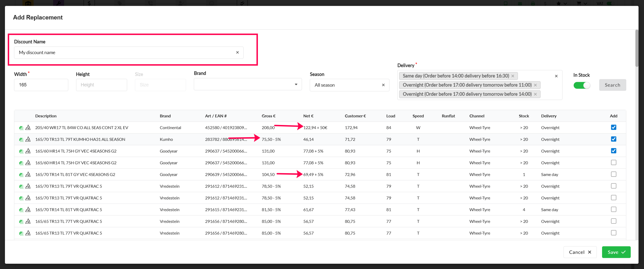Uncheck Add for the Kumho HA31 tyre
Screen dimensions: 644x269
click(614, 139)
